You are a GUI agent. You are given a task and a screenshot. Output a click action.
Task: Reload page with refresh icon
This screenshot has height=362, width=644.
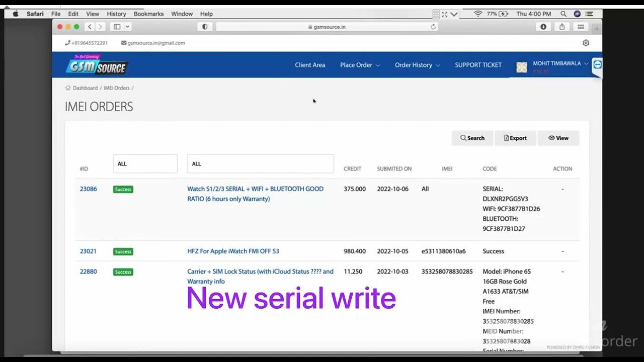[x=433, y=27]
